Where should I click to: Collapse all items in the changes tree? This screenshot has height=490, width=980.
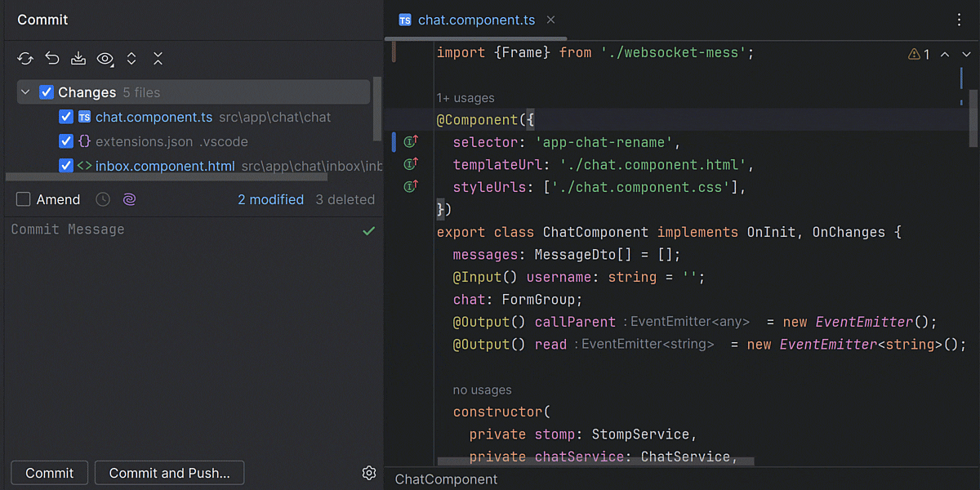pyautogui.click(x=158, y=58)
